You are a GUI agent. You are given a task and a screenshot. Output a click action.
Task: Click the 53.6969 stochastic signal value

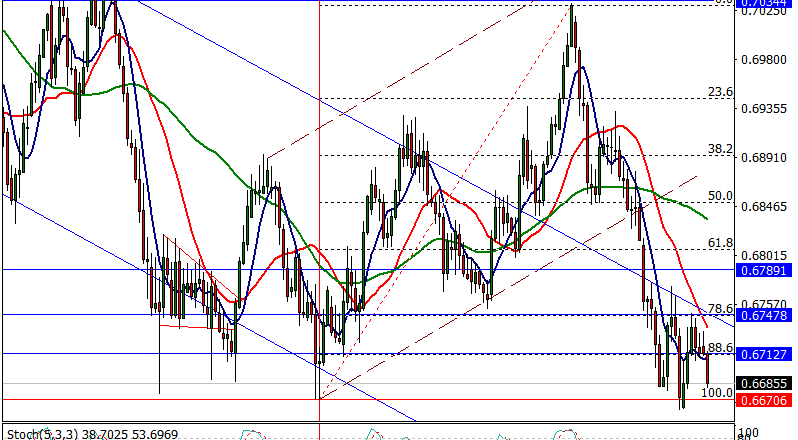click(x=154, y=434)
